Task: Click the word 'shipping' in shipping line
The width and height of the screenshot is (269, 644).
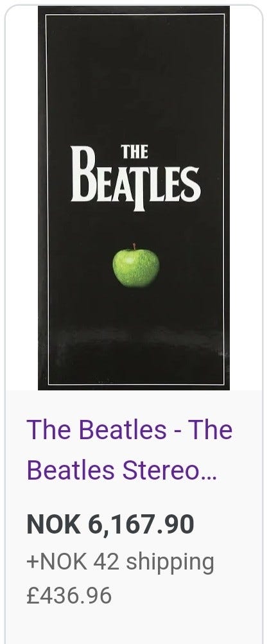Action: 170,563
